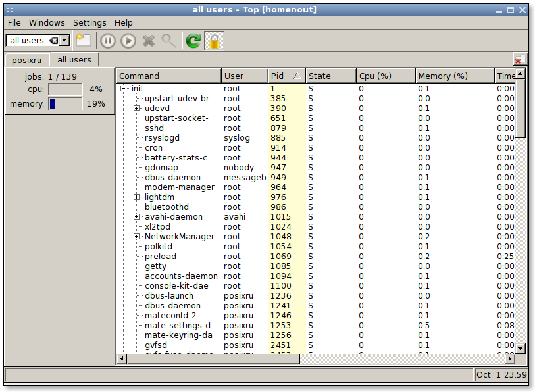Refresh the process list

[193, 41]
